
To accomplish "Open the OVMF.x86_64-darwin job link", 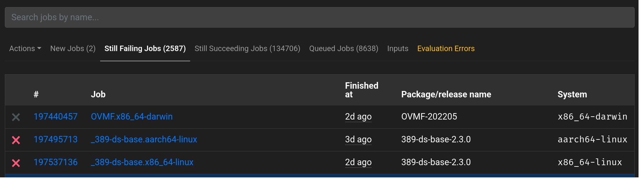I will (x=132, y=116).
